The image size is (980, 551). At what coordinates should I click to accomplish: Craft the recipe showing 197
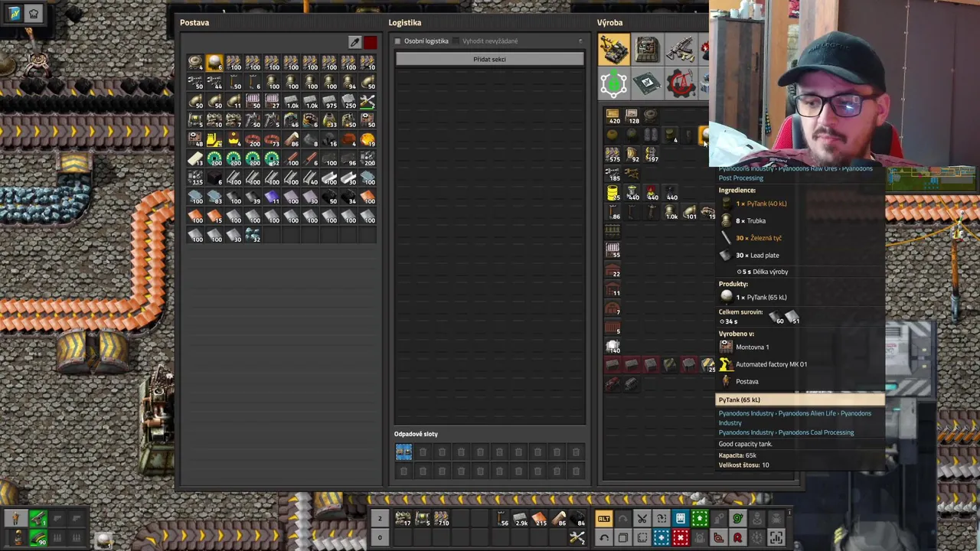pyautogui.click(x=652, y=155)
